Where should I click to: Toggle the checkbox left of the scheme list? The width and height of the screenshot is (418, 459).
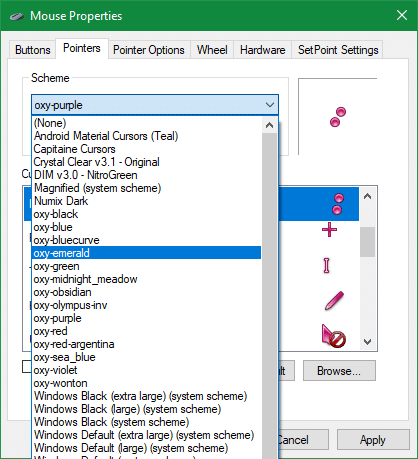pyautogui.click(x=27, y=367)
